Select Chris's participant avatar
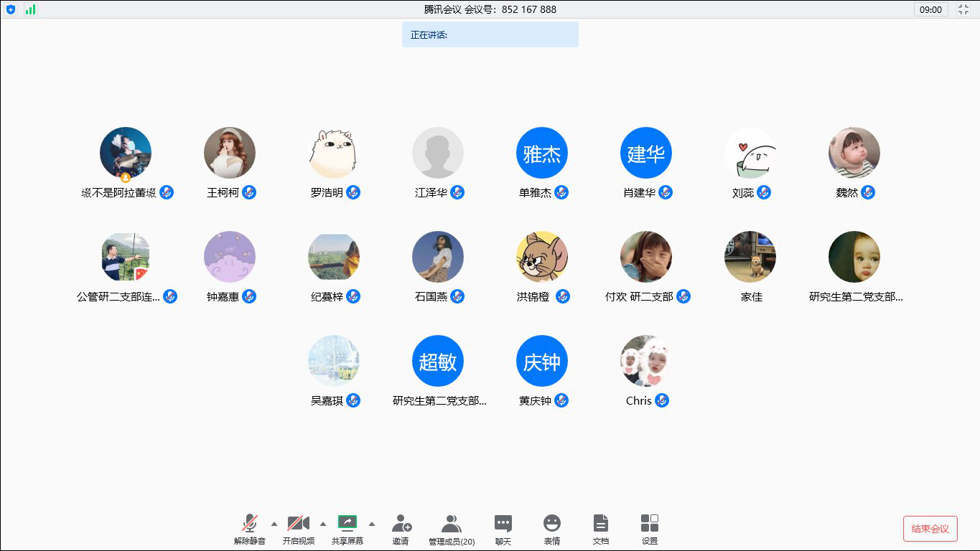Image resolution: width=980 pixels, height=551 pixels. tap(646, 361)
